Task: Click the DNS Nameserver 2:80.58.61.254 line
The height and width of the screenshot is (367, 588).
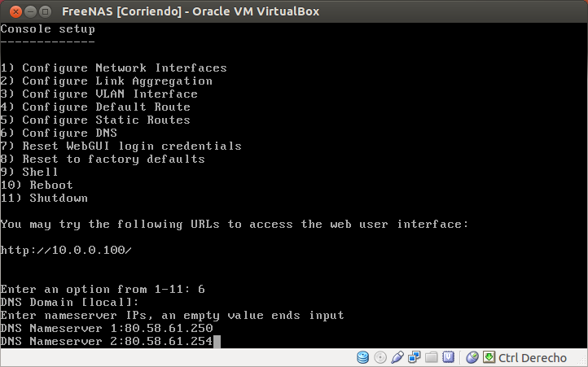Action: [107, 341]
